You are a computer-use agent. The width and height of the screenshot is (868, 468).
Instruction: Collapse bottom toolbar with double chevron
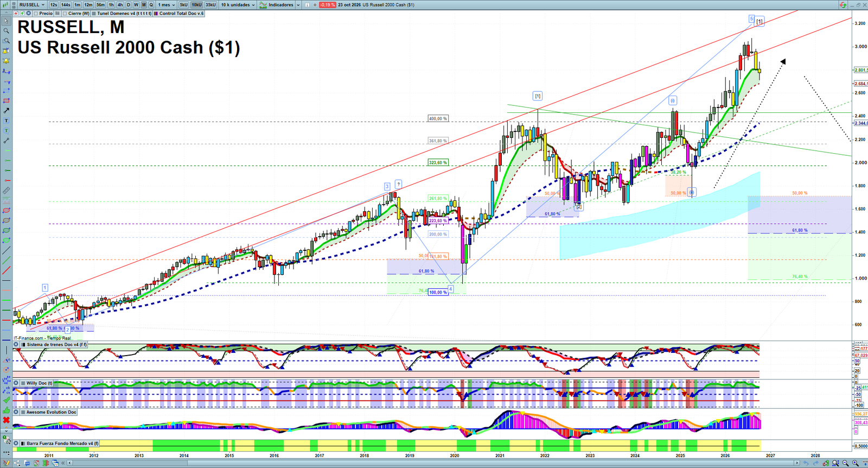(63, 463)
